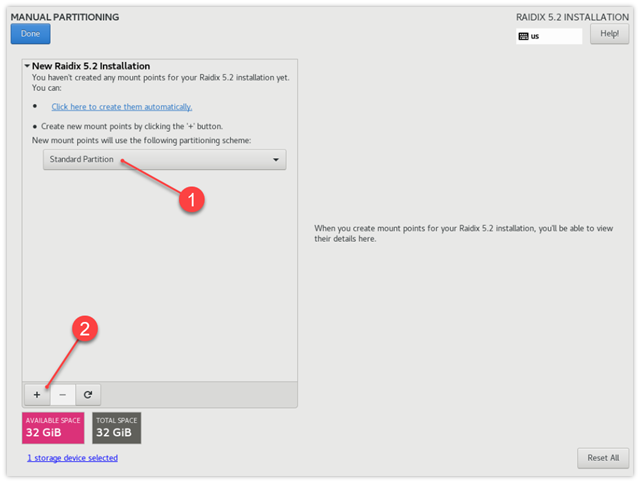Click the dark Total Space 32 GiB box
This screenshot has width=640, height=483.
[116, 427]
